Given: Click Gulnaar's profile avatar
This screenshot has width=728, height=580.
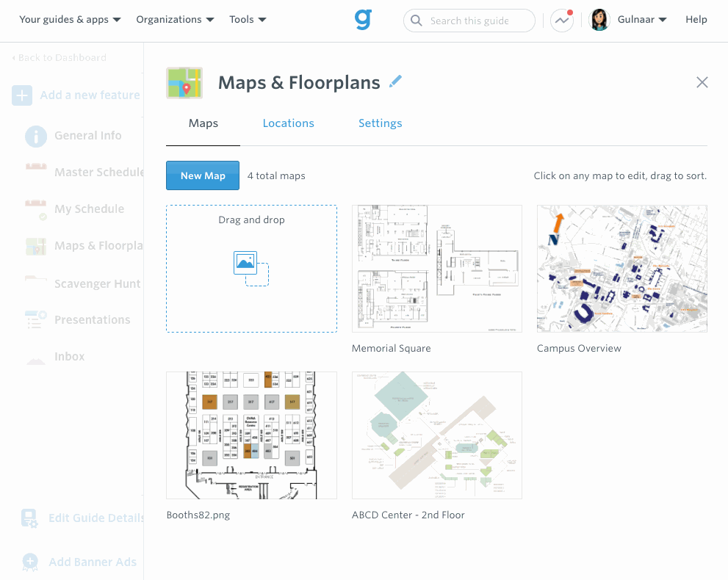Looking at the screenshot, I should pos(599,20).
